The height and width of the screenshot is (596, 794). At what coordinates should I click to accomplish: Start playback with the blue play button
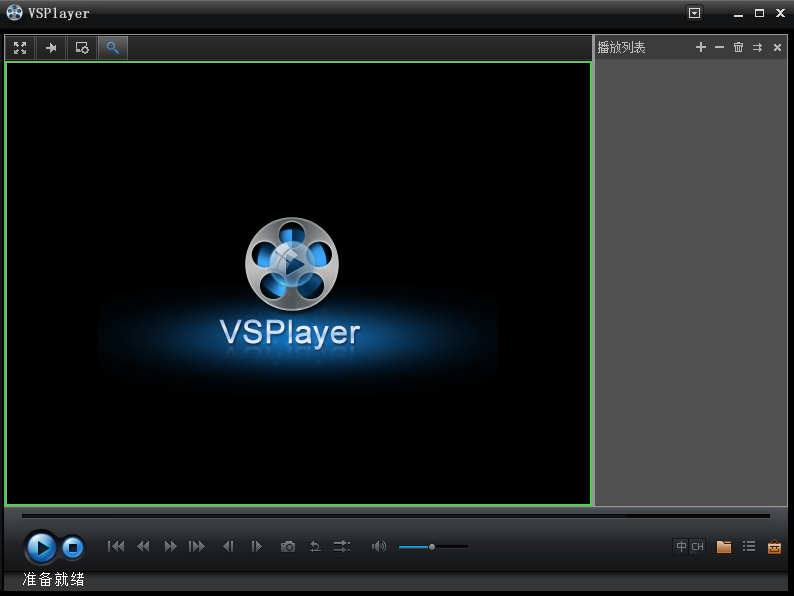[41, 547]
